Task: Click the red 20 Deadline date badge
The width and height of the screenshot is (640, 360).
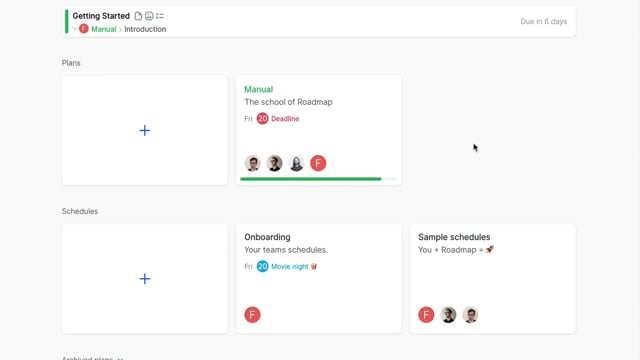Action: pos(262,119)
